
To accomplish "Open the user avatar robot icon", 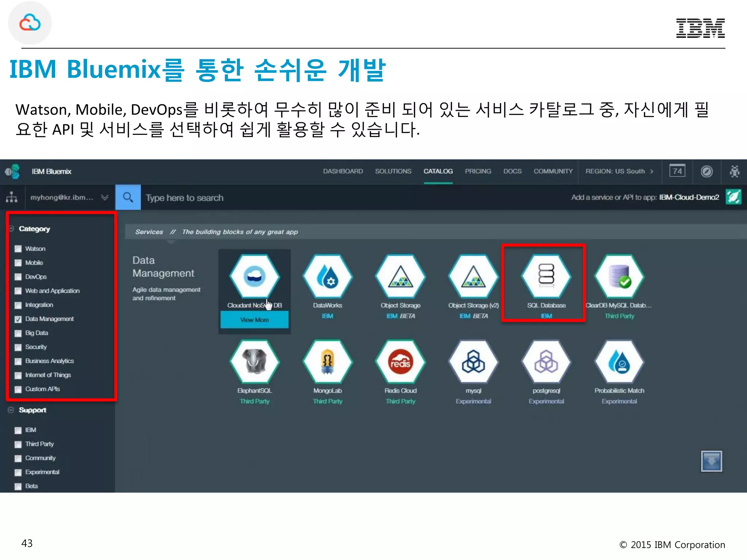I will 735,171.
